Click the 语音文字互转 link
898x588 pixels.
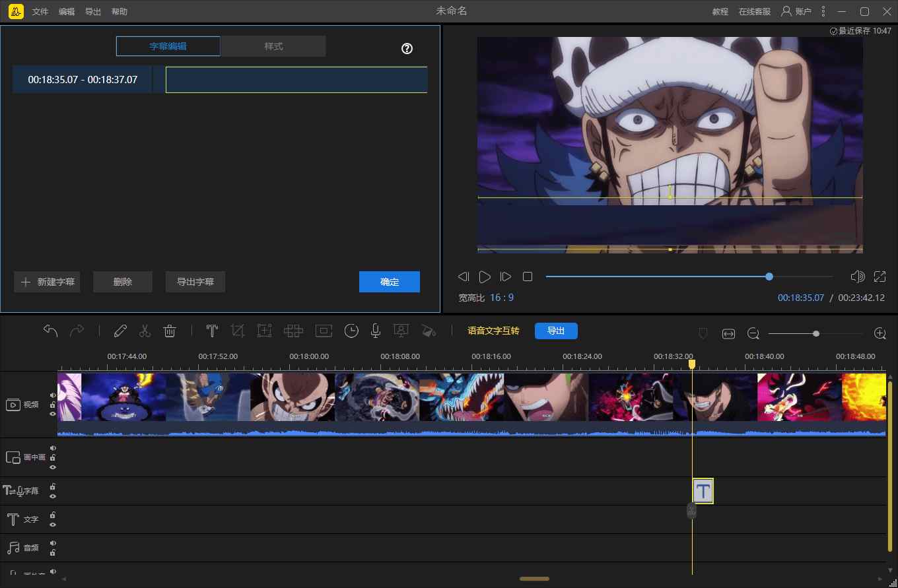click(x=493, y=331)
